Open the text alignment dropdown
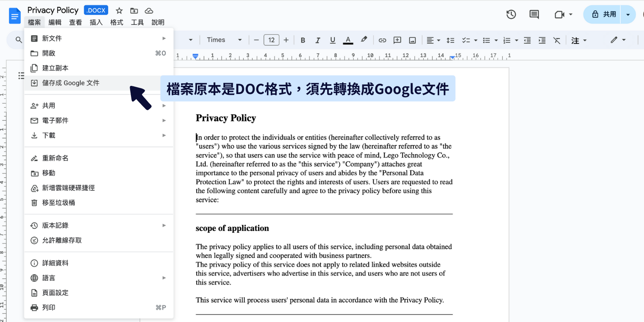The width and height of the screenshot is (644, 322). tap(434, 40)
